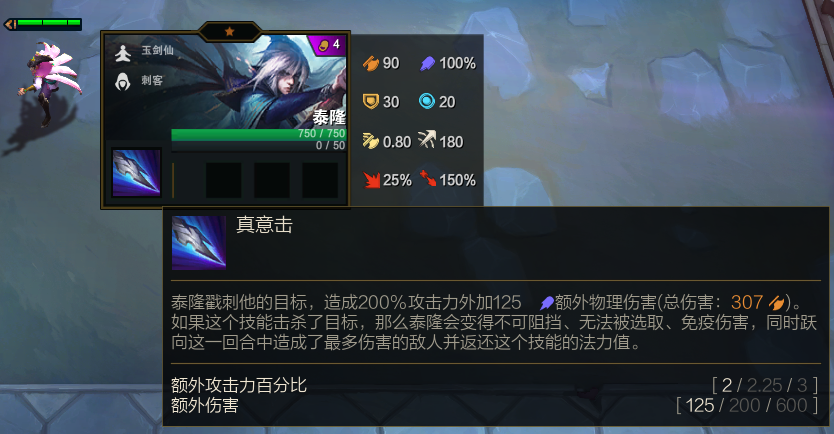Screen dimensions: 834x434
Task: Click the magic resist circle icon
Action: [x=427, y=101]
